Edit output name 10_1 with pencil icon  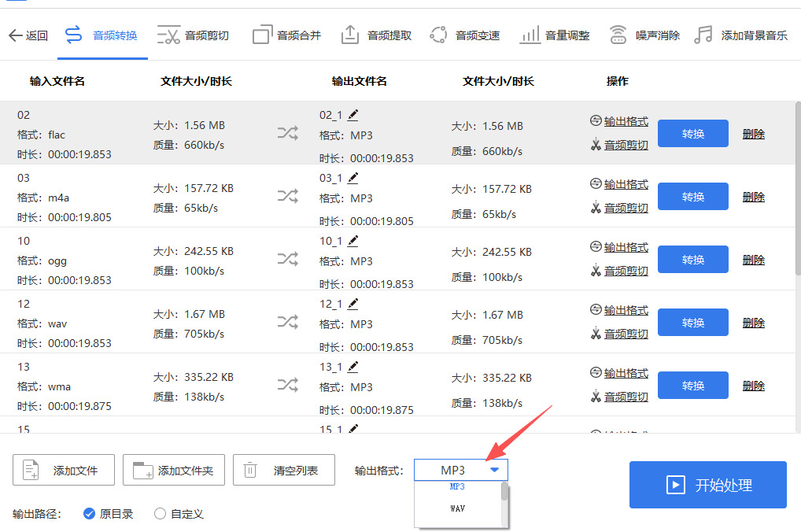point(353,241)
